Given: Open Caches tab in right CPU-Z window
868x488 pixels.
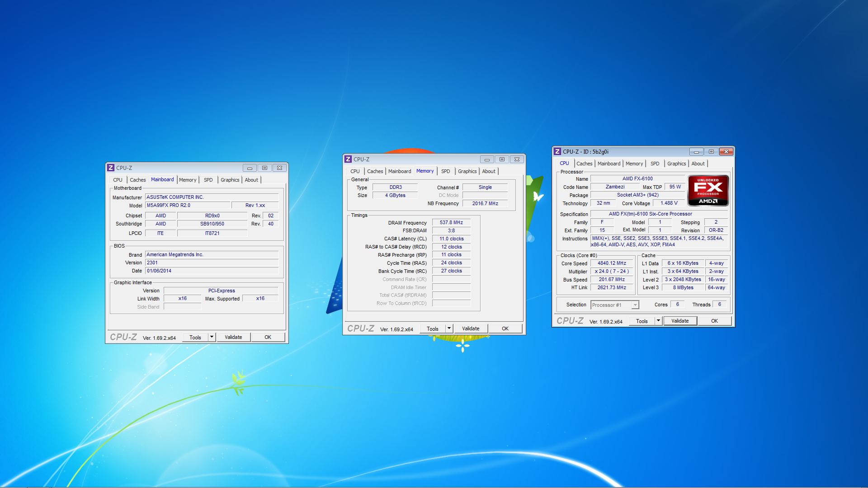Looking at the screenshot, I should click(x=584, y=164).
